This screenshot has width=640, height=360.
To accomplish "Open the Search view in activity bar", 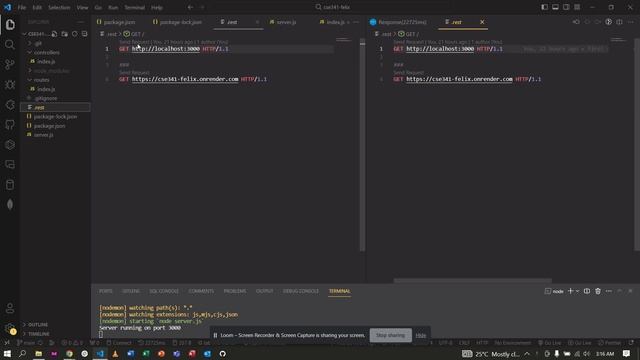I will (x=10, y=44).
